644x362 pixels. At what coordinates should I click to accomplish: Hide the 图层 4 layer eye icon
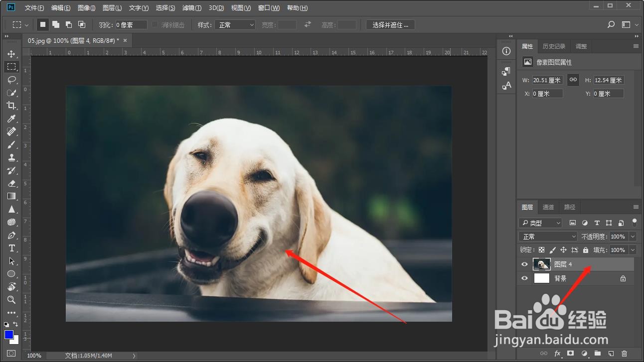point(524,264)
